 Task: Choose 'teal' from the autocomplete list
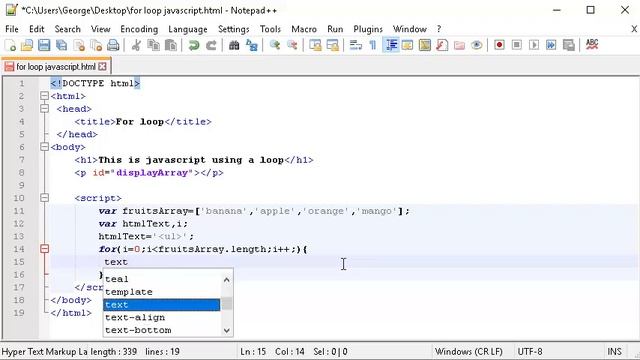coord(162,279)
